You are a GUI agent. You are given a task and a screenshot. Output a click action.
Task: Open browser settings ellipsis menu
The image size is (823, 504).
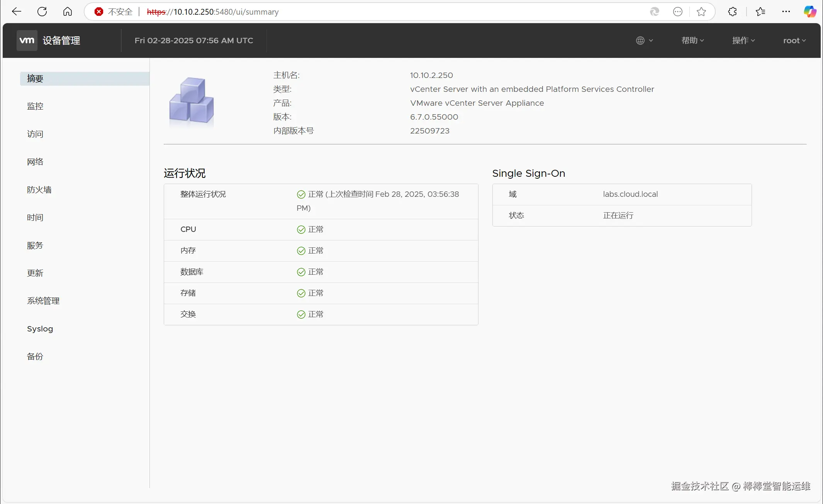(x=786, y=12)
